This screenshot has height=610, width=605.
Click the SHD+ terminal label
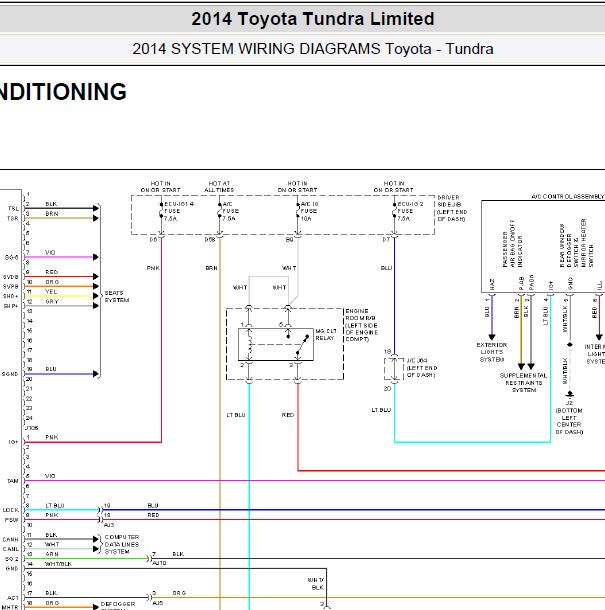click(11, 296)
